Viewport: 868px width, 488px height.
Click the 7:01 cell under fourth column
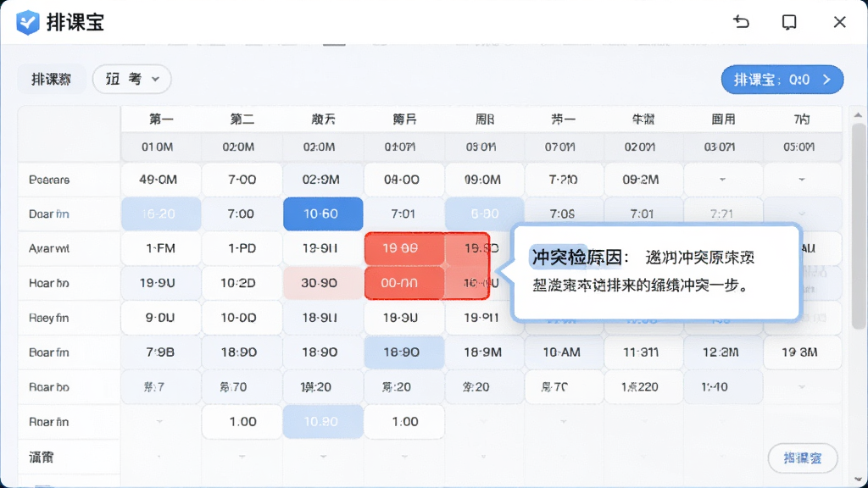tap(404, 213)
